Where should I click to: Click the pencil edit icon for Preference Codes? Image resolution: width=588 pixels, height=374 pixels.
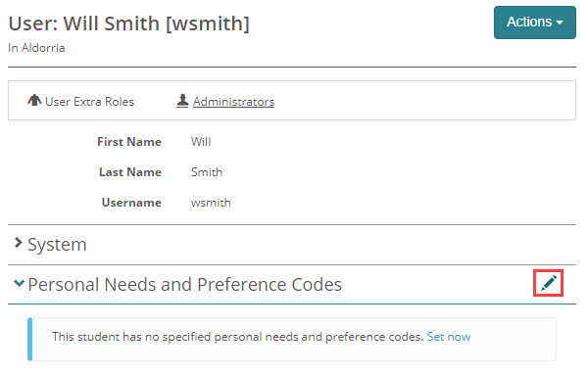pyautogui.click(x=548, y=283)
